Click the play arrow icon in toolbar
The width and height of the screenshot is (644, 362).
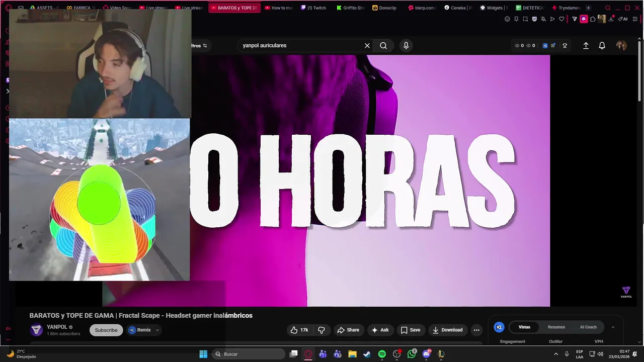pos(552,19)
